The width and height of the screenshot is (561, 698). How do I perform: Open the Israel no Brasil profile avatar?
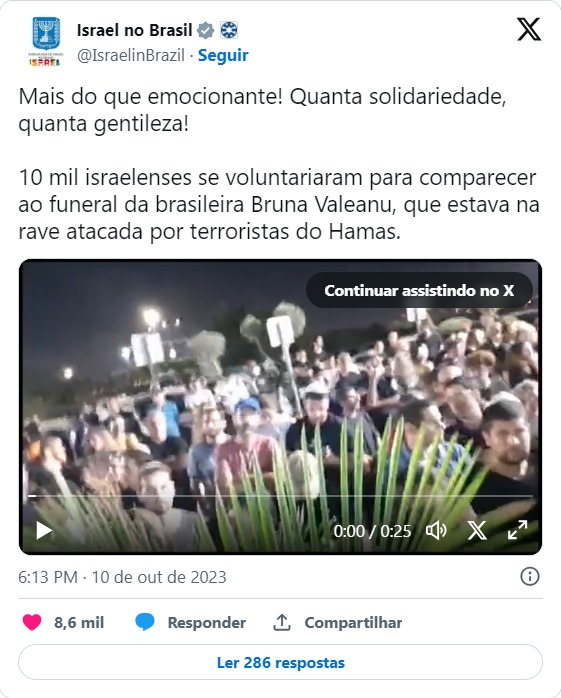45,41
